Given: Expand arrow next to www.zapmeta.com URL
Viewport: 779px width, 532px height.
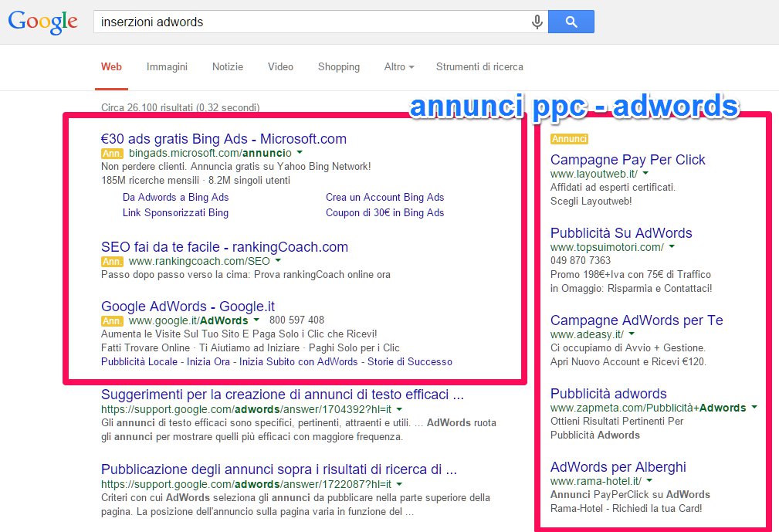Looking at the screenshot, I should click(x=754, y=407).
